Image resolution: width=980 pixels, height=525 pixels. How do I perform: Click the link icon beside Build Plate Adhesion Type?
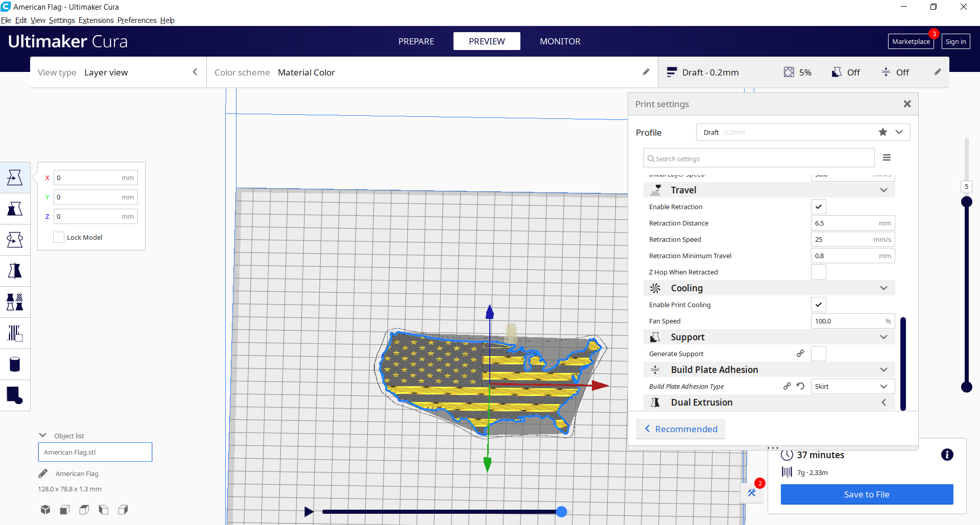click(787, 386)
